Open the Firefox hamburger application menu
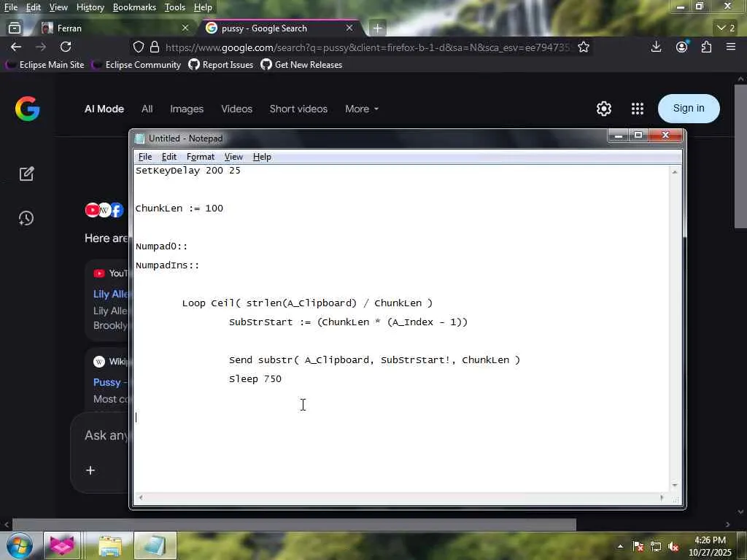Screen dimensions: 747x560 pos(731,47)
